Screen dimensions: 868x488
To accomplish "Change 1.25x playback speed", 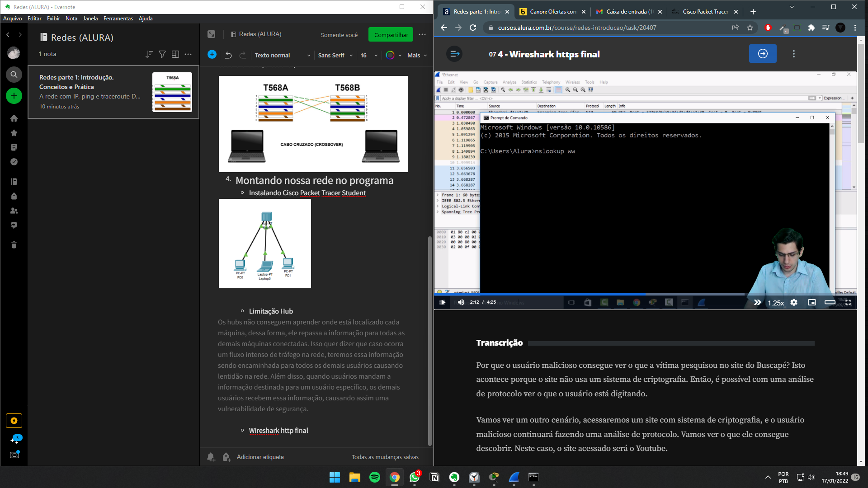I will [776, 303].
